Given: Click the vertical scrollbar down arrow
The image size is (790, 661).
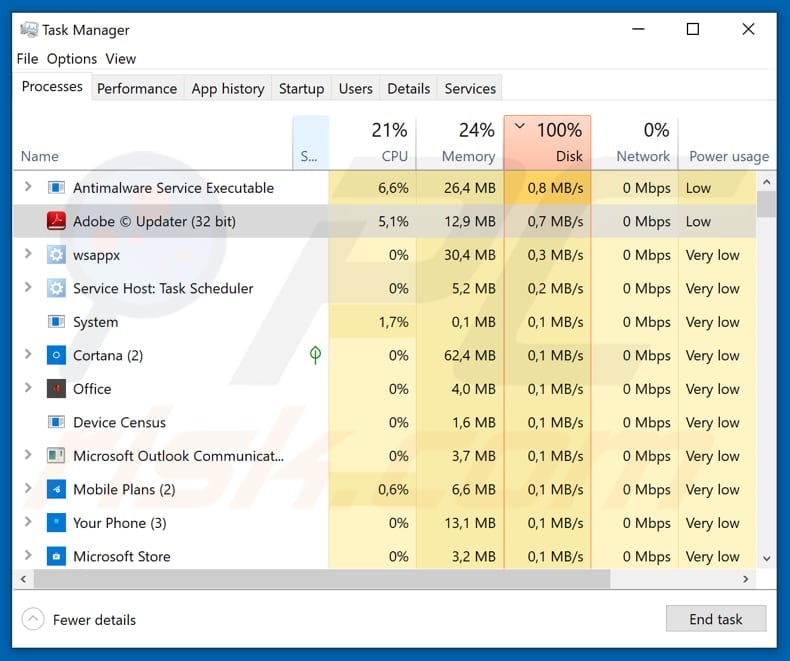Looking at the screenshot, I should coord(766,558).
